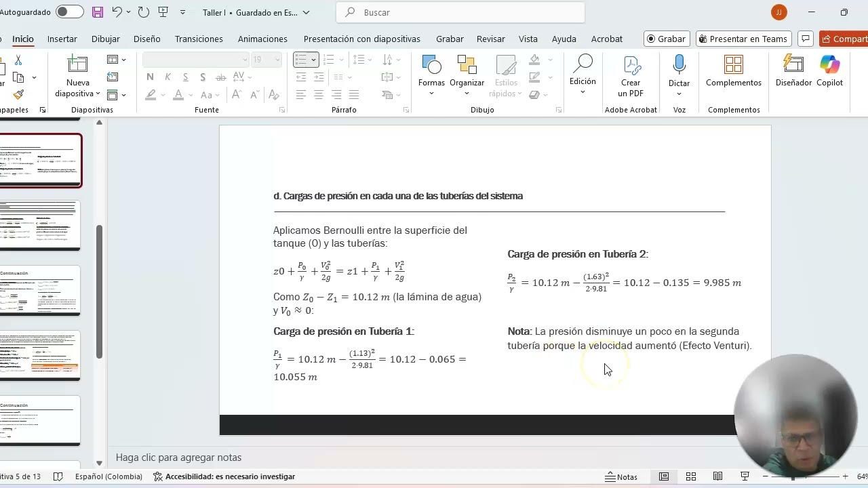Click the thumbnail panel scroll-down arrow

(x=99, y=463)
